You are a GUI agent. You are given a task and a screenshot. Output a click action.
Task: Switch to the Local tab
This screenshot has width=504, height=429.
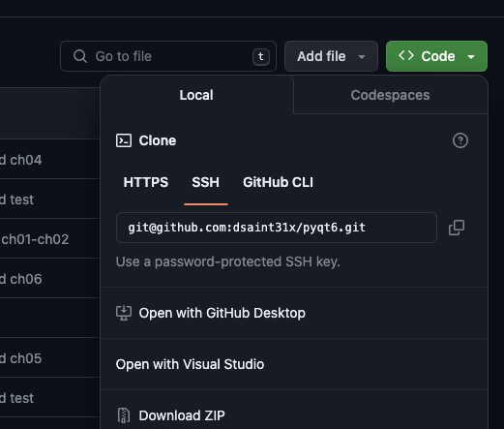click(x=196, y=95)
